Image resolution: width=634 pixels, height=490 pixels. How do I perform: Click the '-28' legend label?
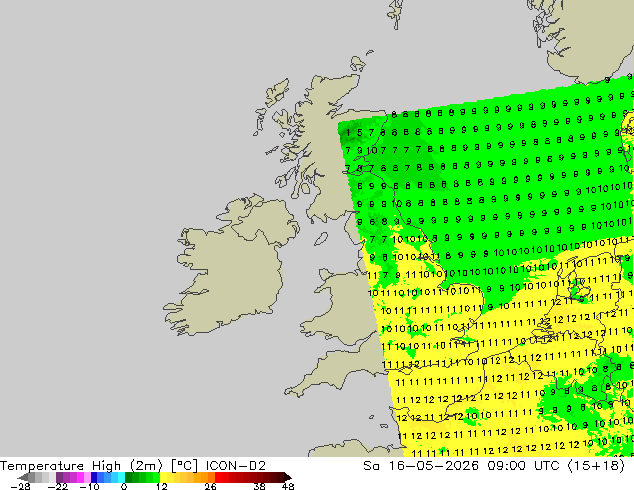pos(21,486)
